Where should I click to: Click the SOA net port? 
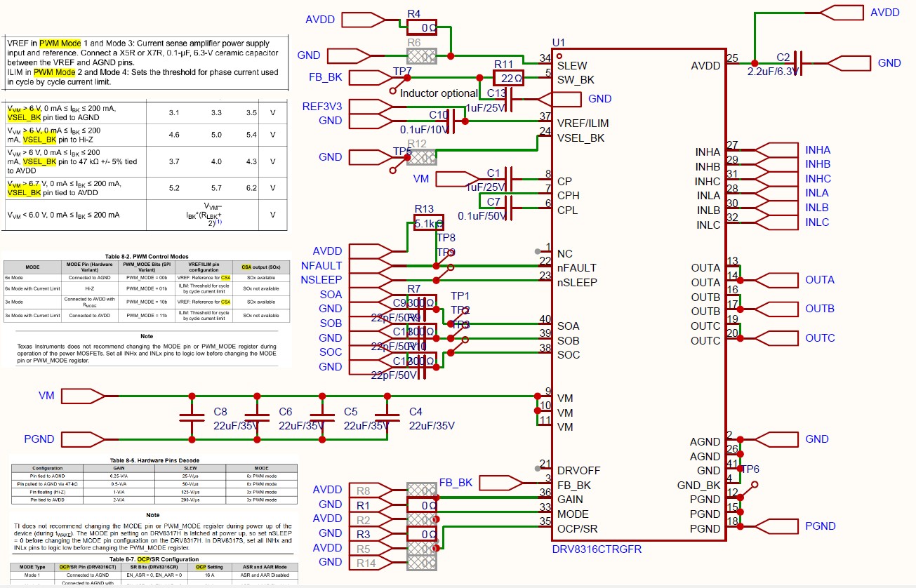[x=370, y=295]
